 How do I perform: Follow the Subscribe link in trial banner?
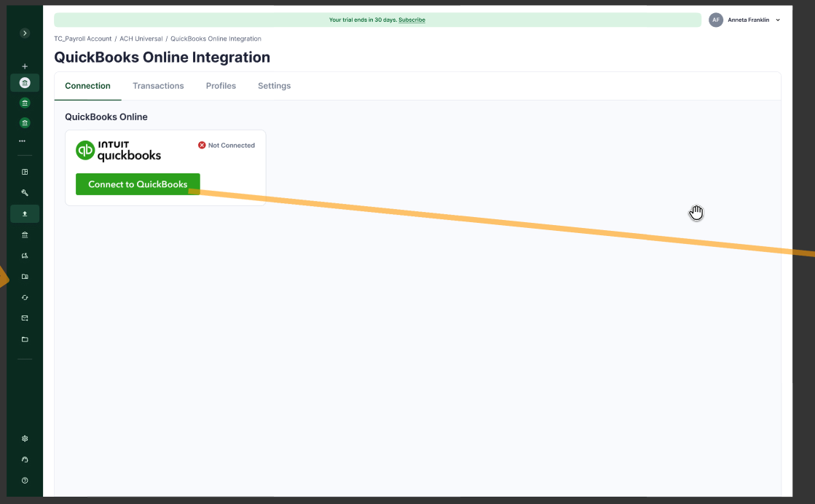click(412, 20)
